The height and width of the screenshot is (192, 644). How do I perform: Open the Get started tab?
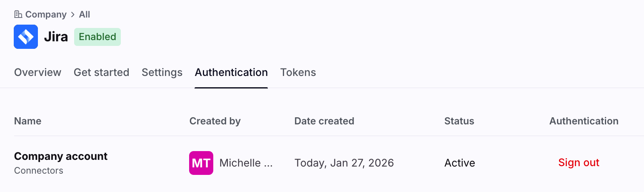click(x=101, y=73)
